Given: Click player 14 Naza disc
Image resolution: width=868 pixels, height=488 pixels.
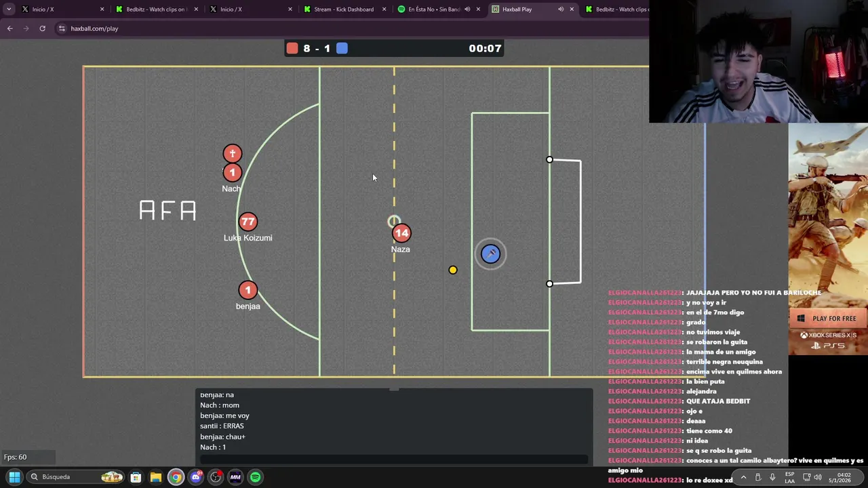Looking at the screenshot, I should point(401,233).
